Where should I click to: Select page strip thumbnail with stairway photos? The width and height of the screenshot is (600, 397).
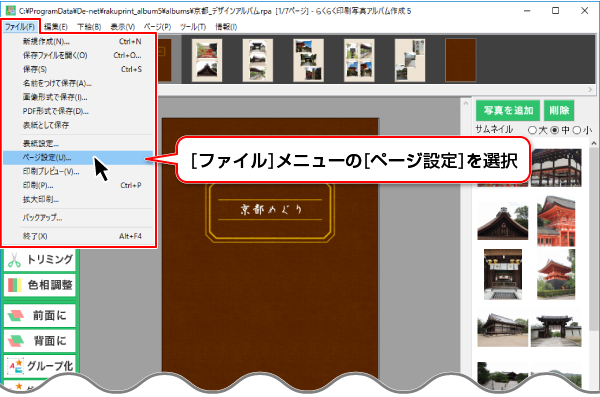point(410,60)
